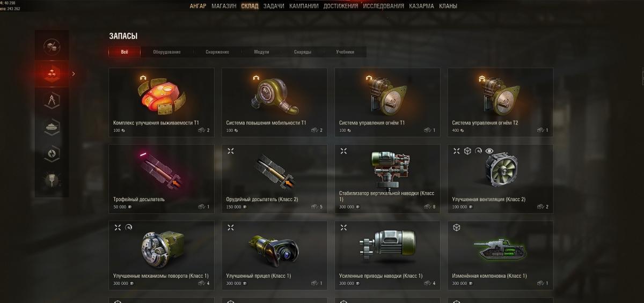Open the КЛАНЫ menu item

448,6
